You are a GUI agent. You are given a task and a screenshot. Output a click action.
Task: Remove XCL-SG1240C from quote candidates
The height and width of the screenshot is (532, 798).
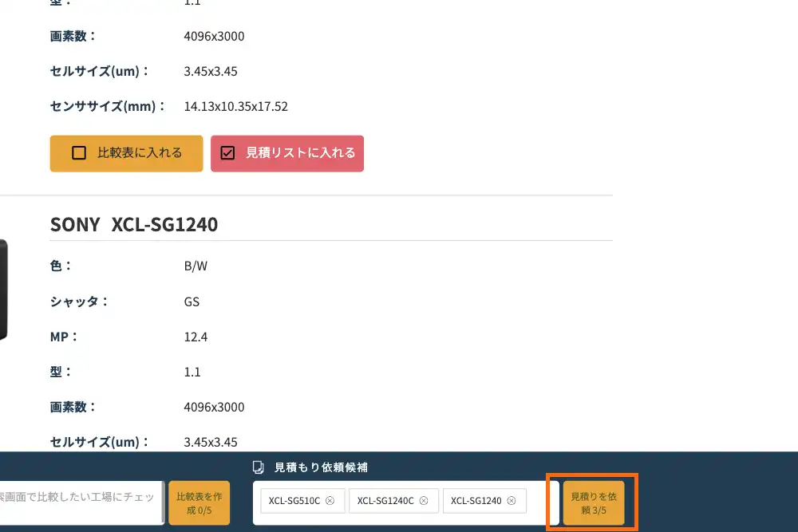coord(424,501)
